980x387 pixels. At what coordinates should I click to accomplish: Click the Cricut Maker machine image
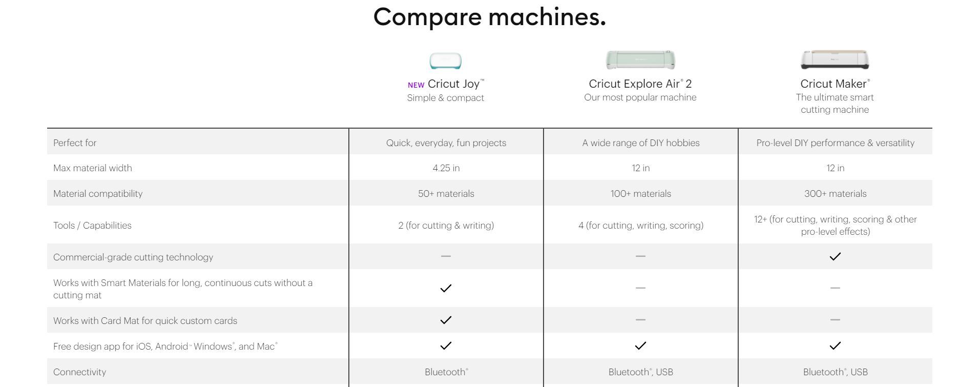835,59
